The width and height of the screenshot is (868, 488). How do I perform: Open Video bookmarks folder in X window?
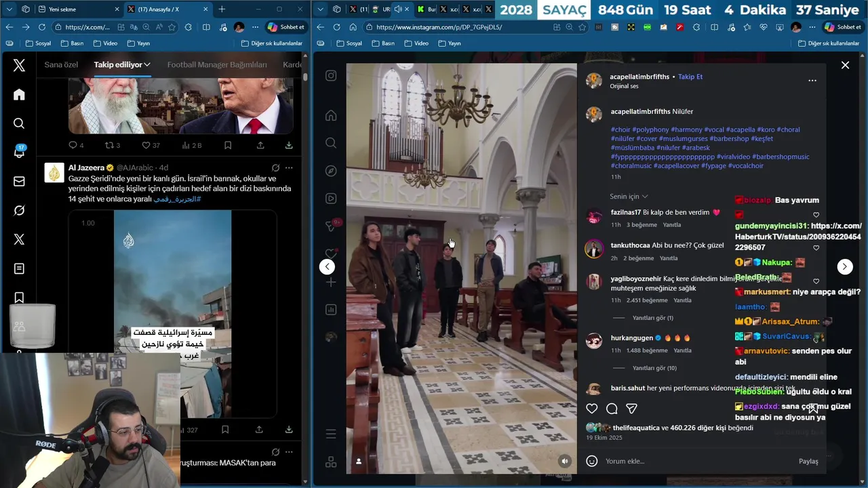pos(104,43)
